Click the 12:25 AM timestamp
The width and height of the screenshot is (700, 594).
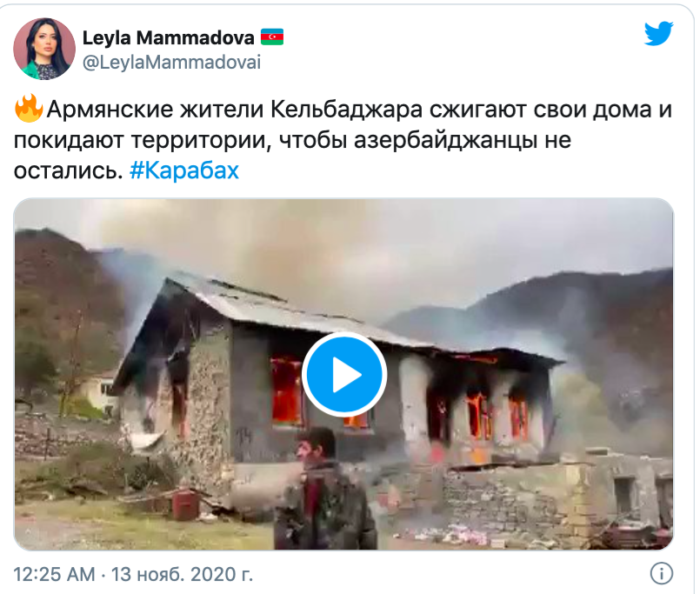pyautogui.click(x=55, y=574)
